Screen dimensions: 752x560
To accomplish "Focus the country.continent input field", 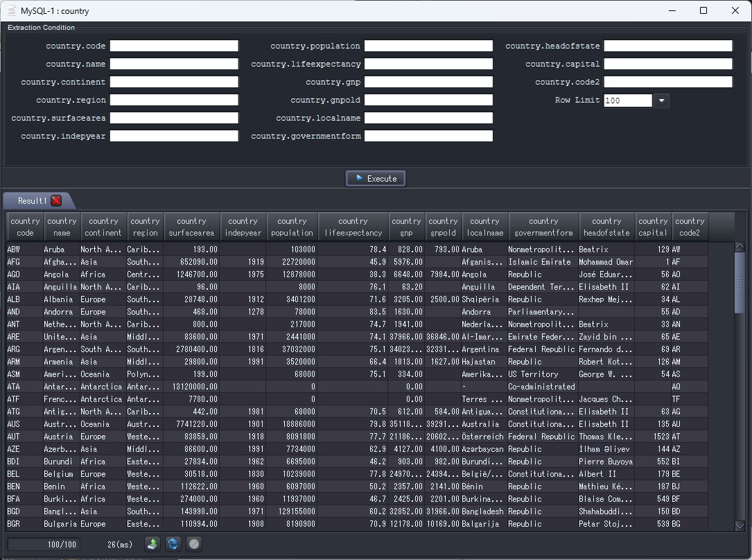I will (x=174, y=82).
